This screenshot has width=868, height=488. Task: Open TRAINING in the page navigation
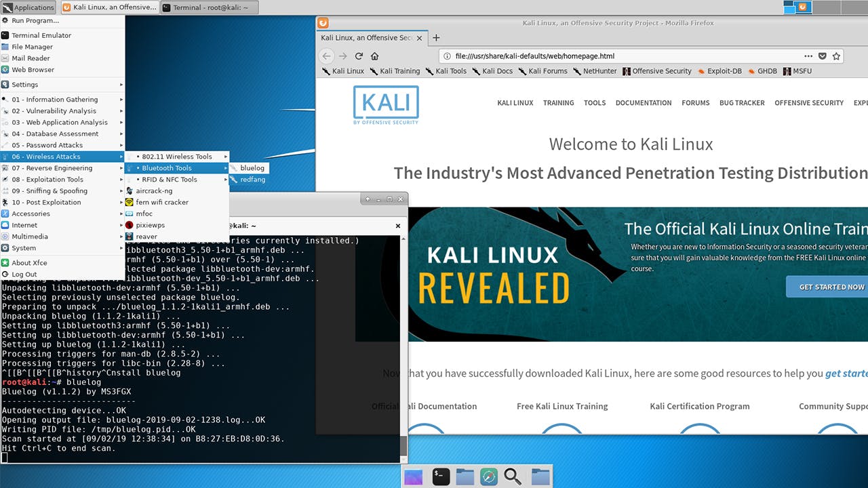pos(558,103)
